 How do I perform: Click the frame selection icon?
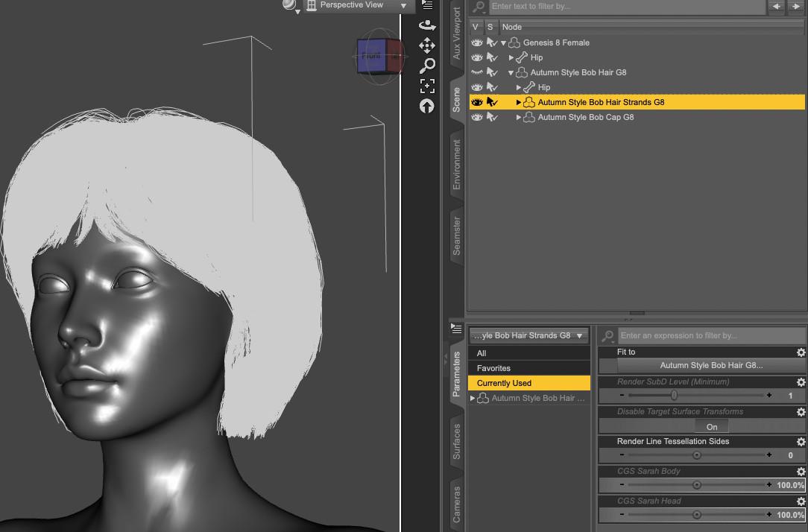[427, 86]
